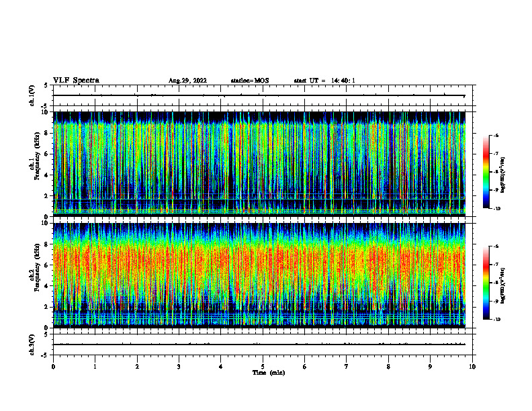Image resolution: width=532 pixels, height=411 pixels.
Task: Click time axis tick label "1"
Action: click(95, 367)
